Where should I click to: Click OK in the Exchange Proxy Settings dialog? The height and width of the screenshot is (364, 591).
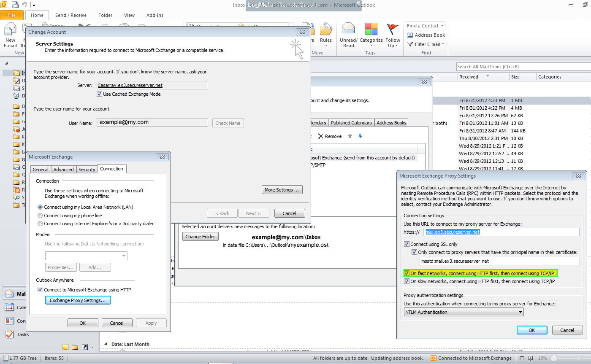click(531, 330)
